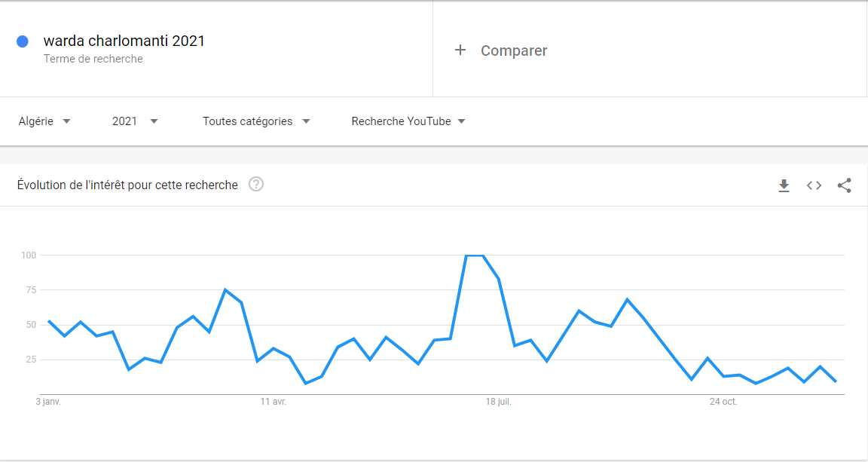Click the peak point at 100 on chart
The width and height of the screenshot is (868, 462).
[x=475, y=255]
